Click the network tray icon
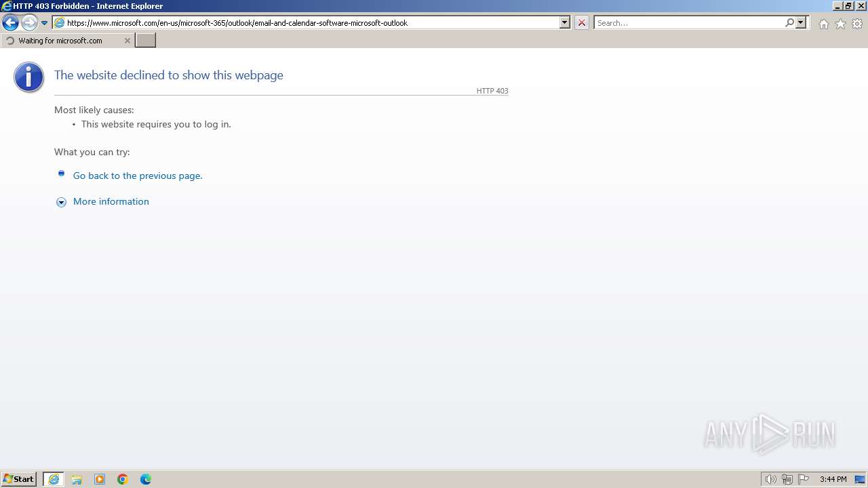 (787, 479)
